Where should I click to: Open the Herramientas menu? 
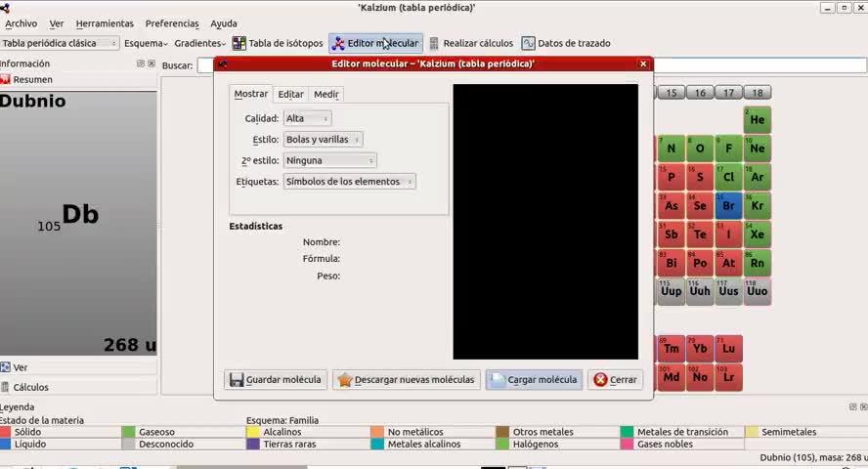[x=105, y=23]
